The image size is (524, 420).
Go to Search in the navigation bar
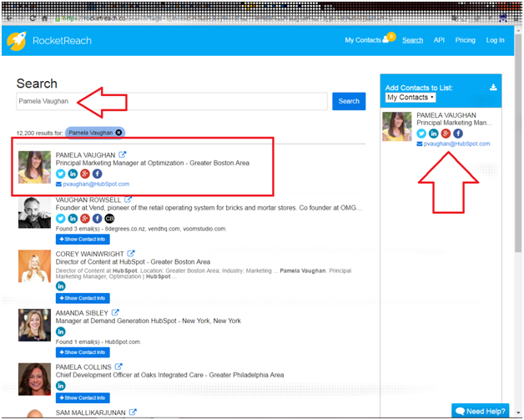(412, 40)
